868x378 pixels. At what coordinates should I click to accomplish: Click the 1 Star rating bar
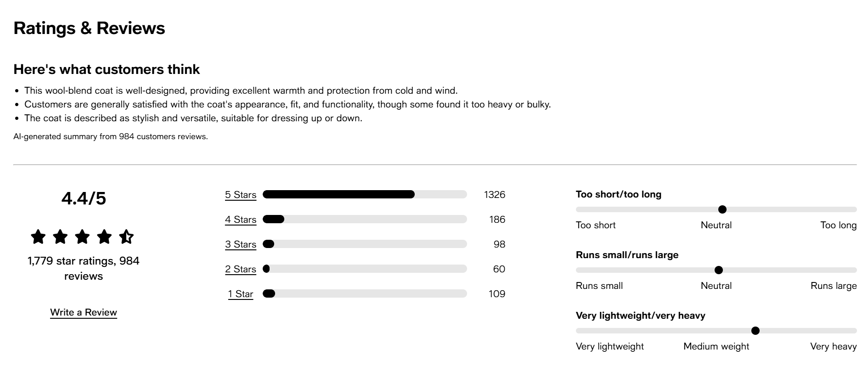(x=365, y=293)
